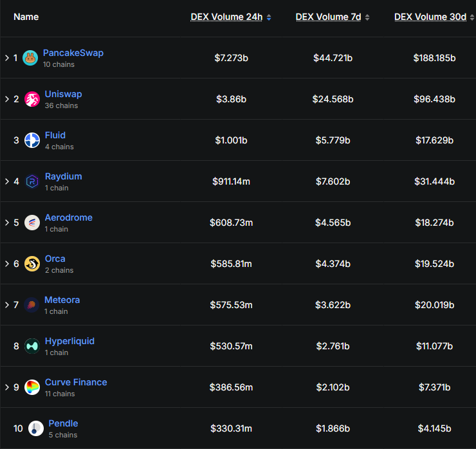Viewport: 476px width, 449px height.
Task: Click the Name column header
Action: coord(26,17)
